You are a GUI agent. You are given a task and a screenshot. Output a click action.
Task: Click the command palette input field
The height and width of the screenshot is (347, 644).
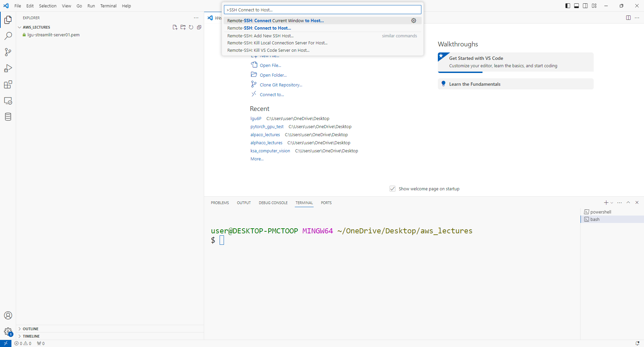point(322,10)
